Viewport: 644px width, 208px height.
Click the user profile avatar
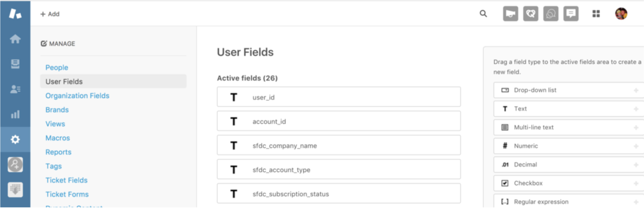(621, 14)
